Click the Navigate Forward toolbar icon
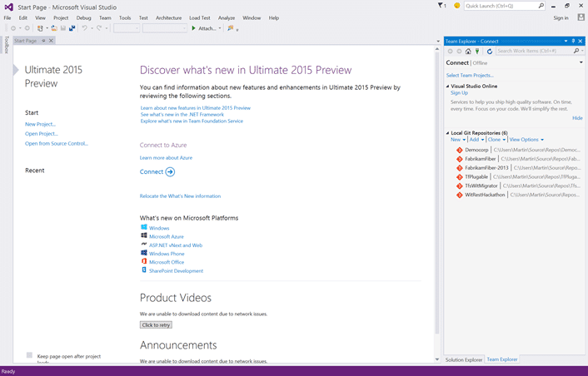Viewport: 588px width, 376px height. coord(27,28)
